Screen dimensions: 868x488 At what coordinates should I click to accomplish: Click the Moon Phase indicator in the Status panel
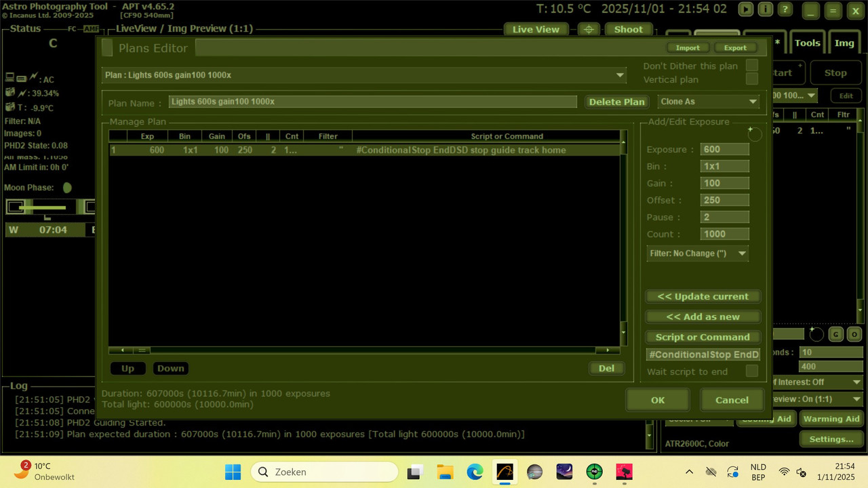tap(66, 188)
